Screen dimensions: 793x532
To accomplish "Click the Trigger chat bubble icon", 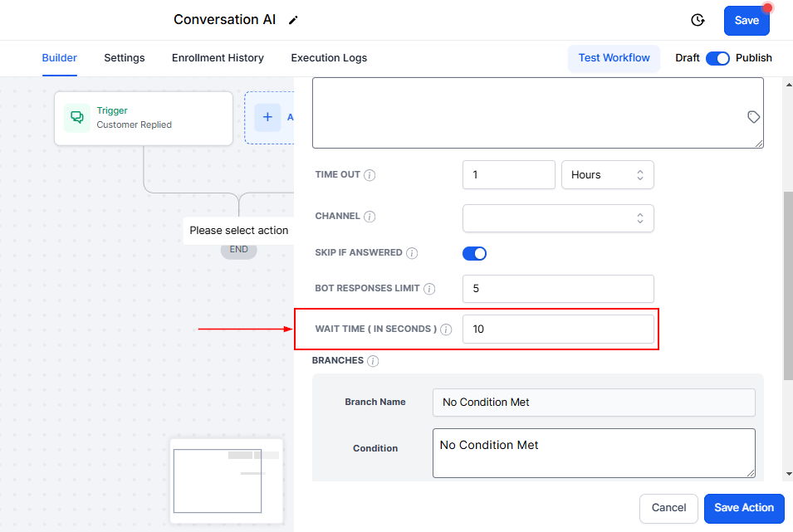I will (x=77, y=118).
